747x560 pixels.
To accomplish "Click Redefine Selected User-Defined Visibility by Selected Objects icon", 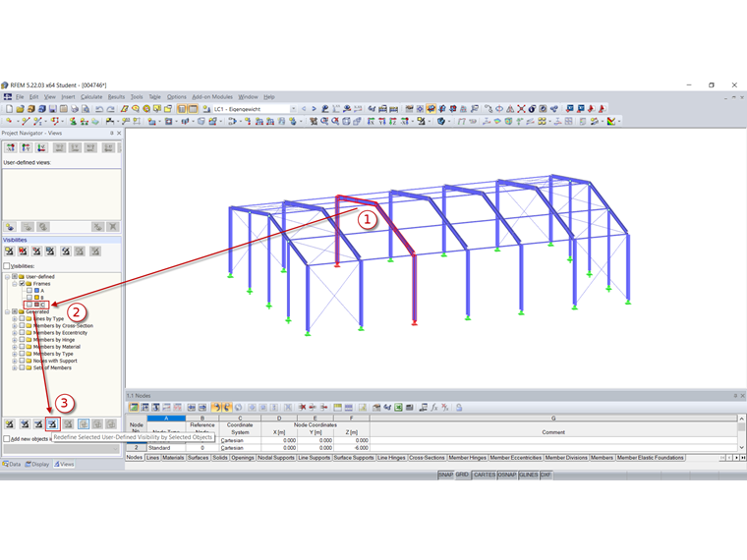I will pyautogui.click(x=52, y=423).
